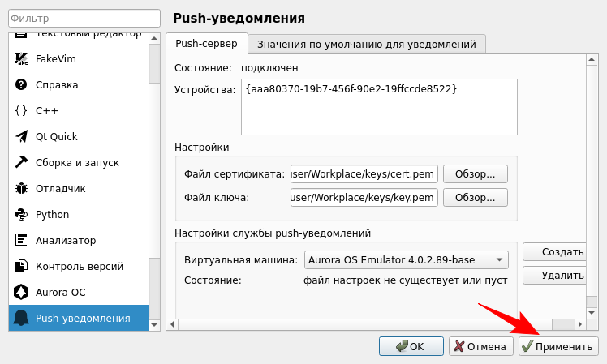Select the FakeVim icon in sidebar
Screen dimensions: 607x364
[x=21, y=58]
